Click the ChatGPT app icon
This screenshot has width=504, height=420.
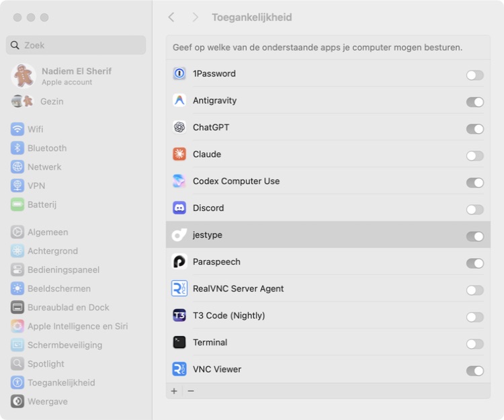179,127
